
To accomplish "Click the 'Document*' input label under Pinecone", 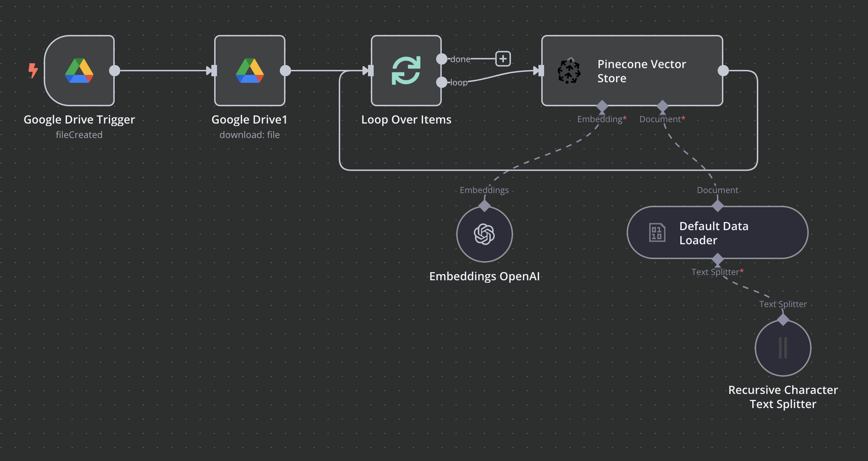I will 662,119.
